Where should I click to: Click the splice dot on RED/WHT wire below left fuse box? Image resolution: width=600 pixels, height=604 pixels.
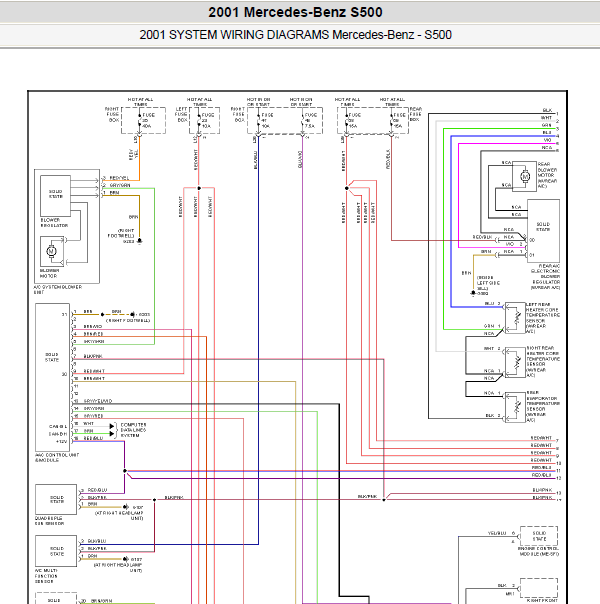coord(199,188)
